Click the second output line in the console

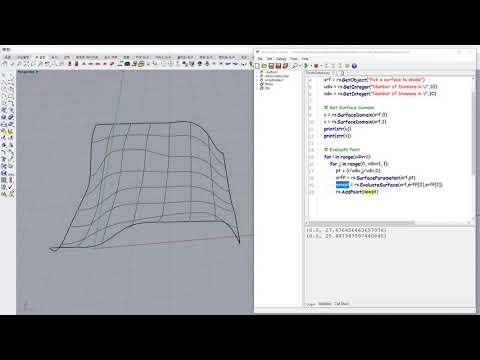346,236
